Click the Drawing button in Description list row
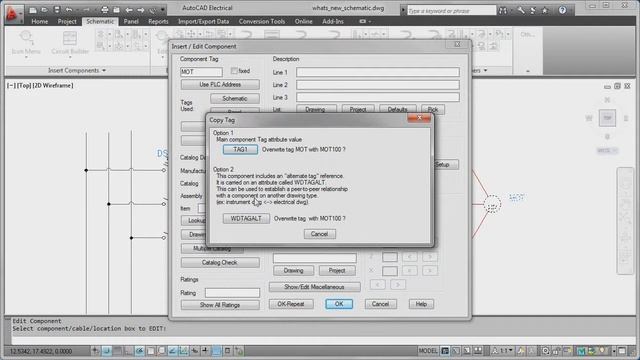640x360 pixels. tap(316, 109)
